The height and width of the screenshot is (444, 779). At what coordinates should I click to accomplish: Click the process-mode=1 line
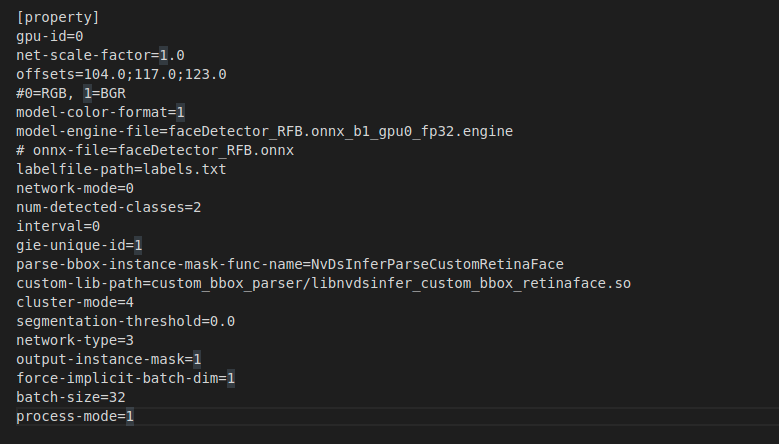click(x=75, y=416)
